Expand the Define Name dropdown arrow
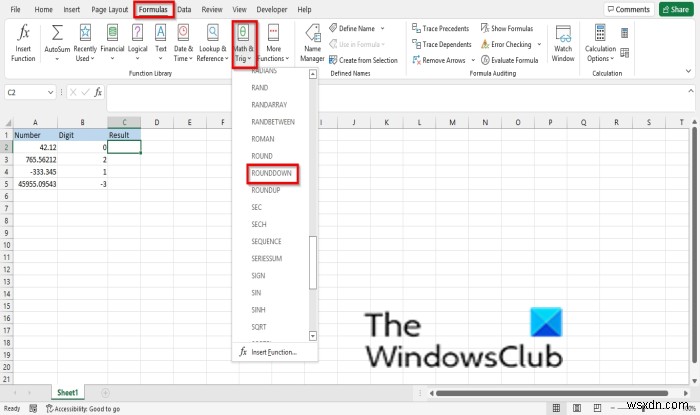 (x=383, y=28)
